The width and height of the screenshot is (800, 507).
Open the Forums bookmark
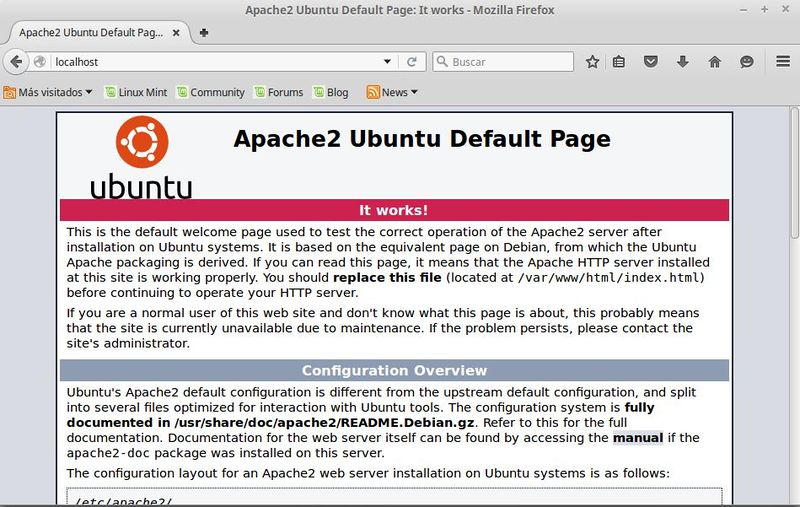click(x=279, y=92)
